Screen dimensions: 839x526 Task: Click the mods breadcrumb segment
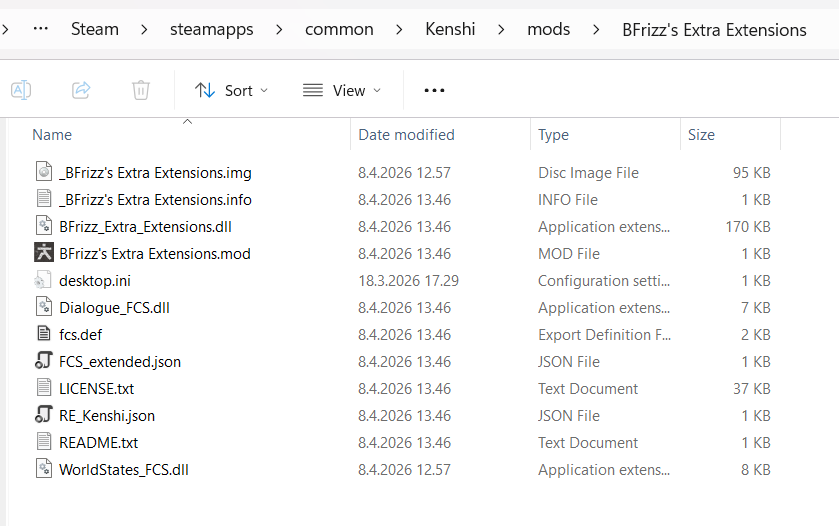[548, 29]
